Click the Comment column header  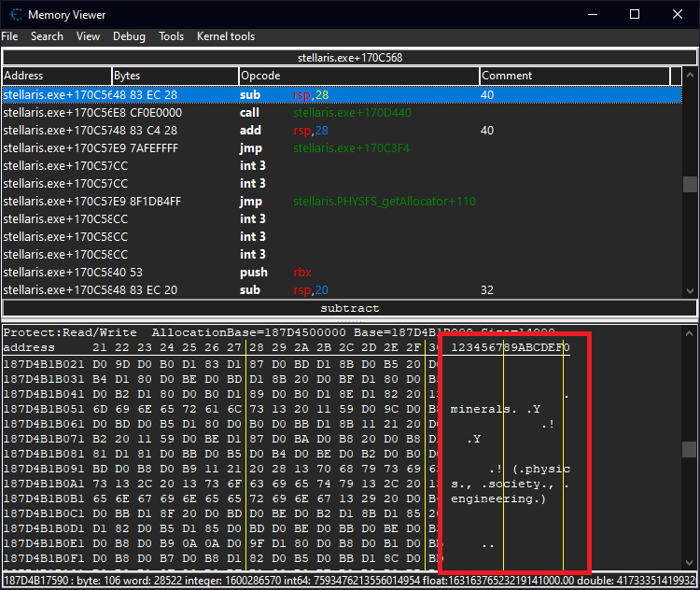(x=575, y=76)
